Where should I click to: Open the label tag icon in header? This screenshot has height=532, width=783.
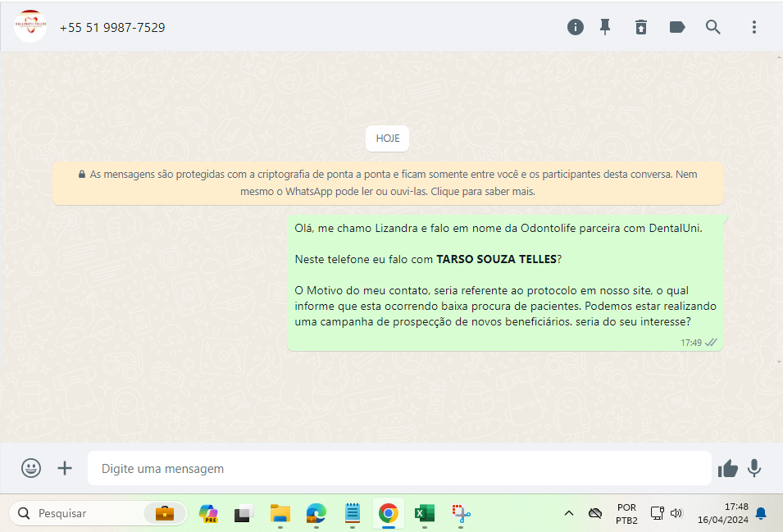677,27
